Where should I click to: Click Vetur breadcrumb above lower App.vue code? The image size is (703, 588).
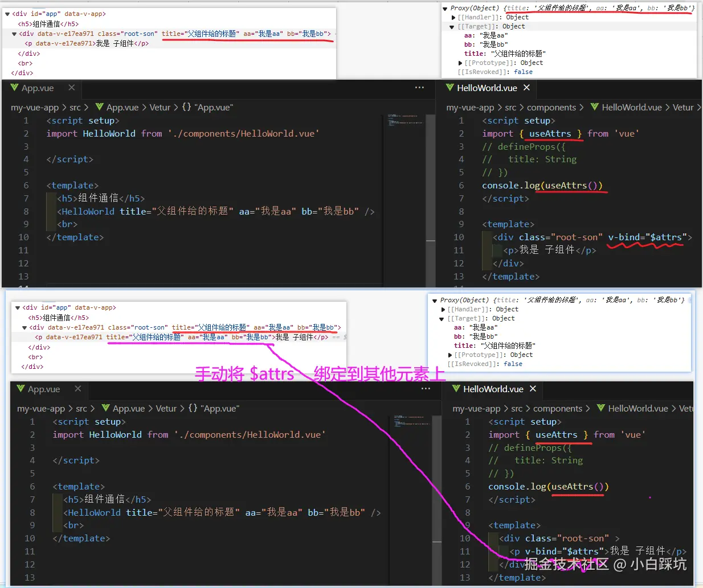pyautogui.click(x=166, y=409)
